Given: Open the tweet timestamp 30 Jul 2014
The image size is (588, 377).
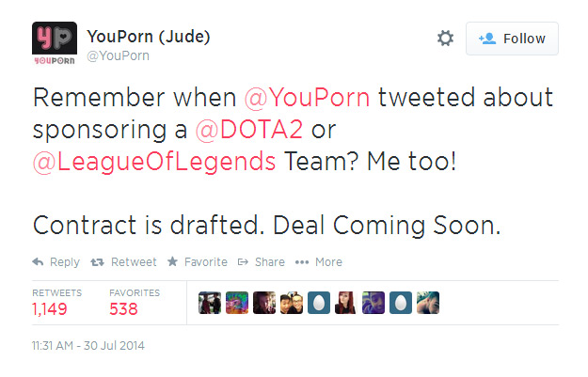Looking at the screenshot, I should pos(88,346).
